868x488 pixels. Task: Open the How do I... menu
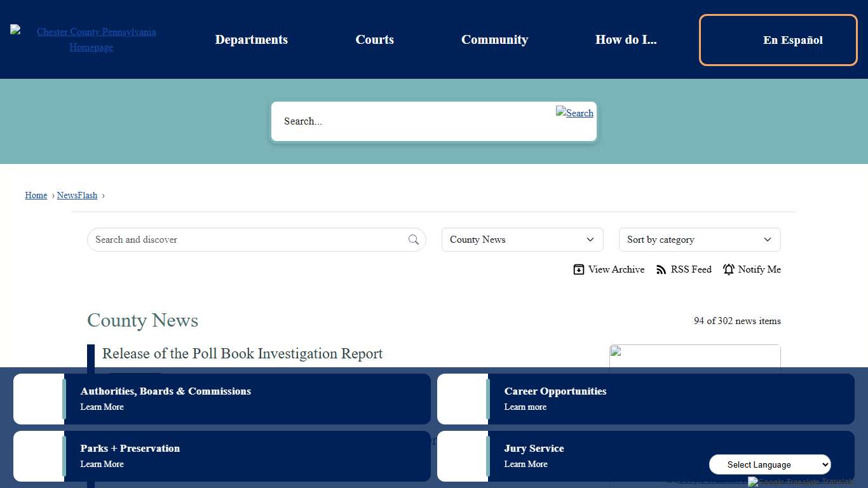tap(626, 39)
